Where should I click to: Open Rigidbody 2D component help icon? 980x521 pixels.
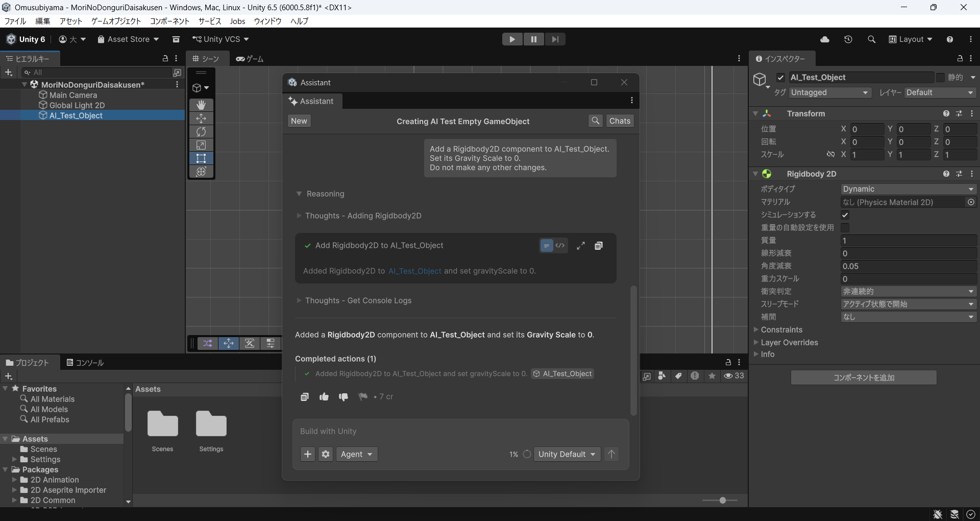click(x=946, y=174)
